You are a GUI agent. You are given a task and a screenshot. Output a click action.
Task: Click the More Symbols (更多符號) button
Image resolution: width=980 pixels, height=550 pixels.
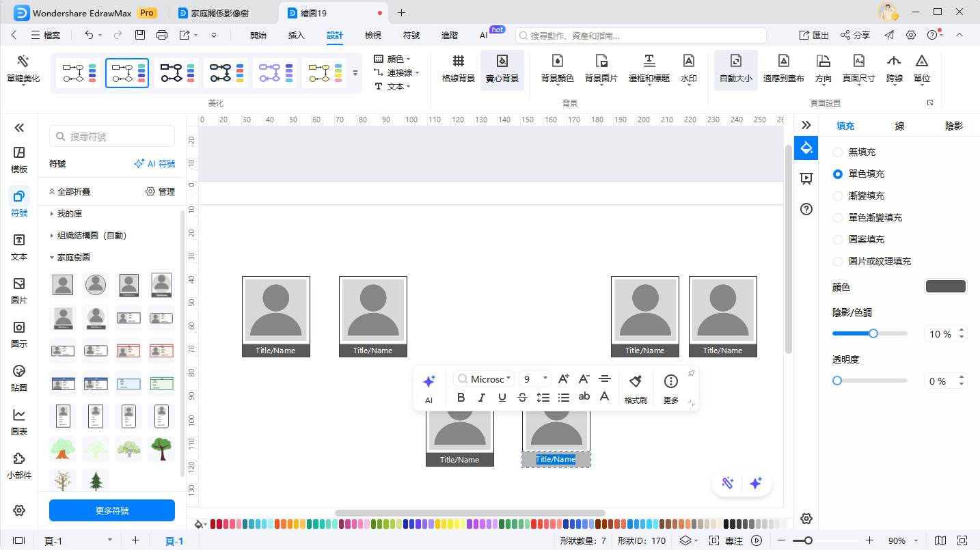[112, 510]
